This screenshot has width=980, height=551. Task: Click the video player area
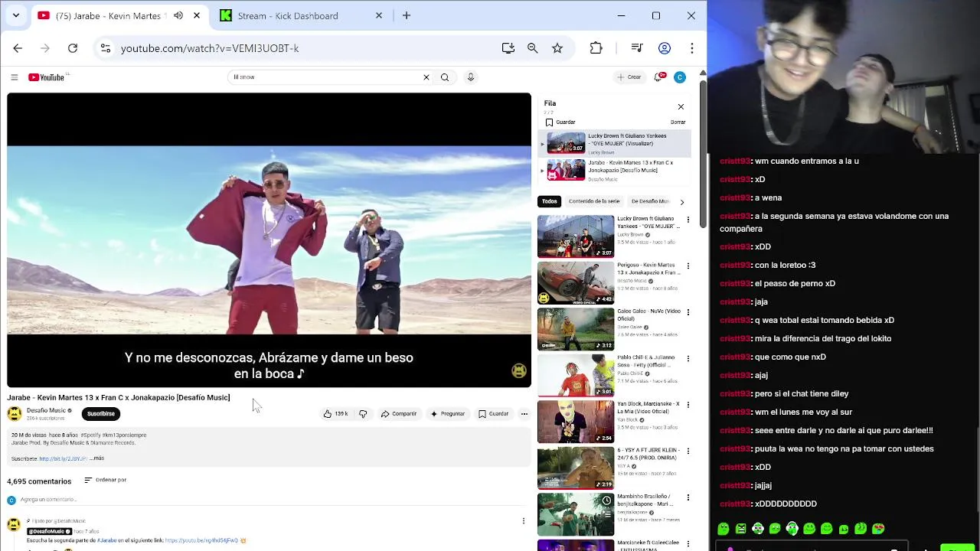tap(269, 240)
